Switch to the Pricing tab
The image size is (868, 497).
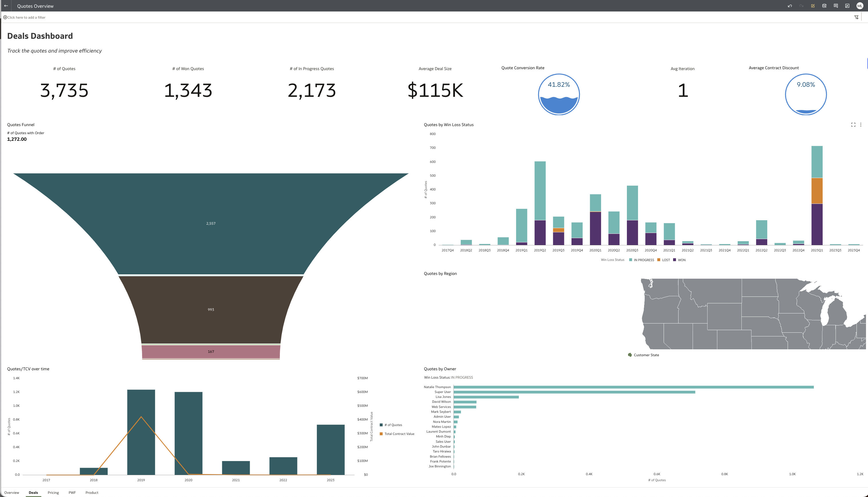click(x=53, y=493)
